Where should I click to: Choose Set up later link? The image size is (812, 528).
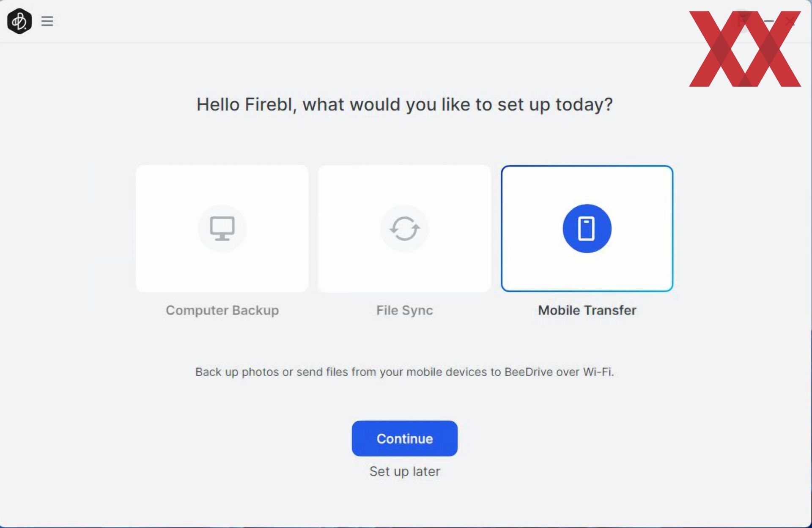click(x=404, y=471)
